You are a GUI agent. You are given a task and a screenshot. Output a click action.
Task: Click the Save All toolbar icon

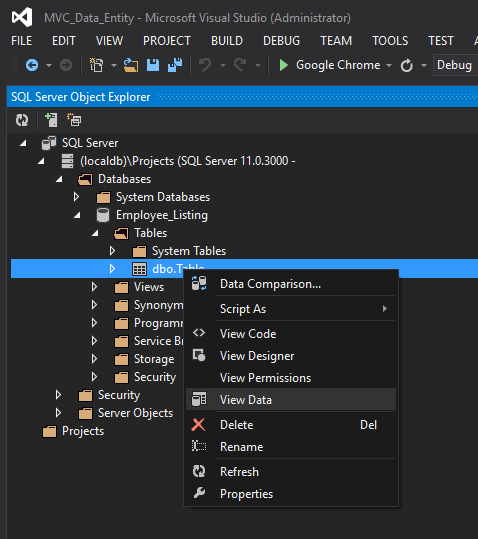(x=175, y=65)
